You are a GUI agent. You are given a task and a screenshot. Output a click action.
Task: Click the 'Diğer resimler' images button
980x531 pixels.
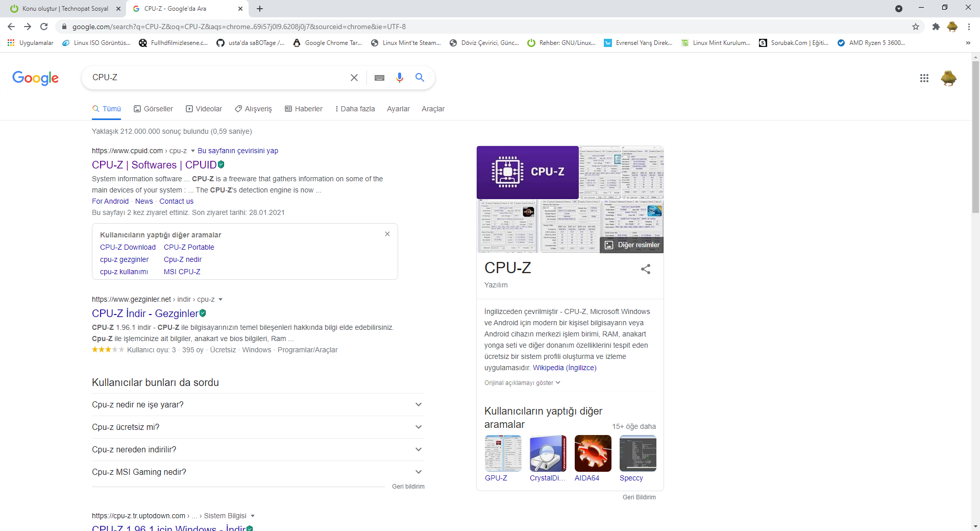pos(632,245)
